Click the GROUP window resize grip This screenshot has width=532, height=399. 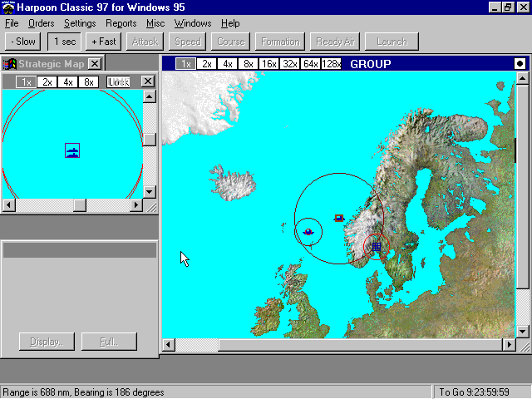(525, 346)
